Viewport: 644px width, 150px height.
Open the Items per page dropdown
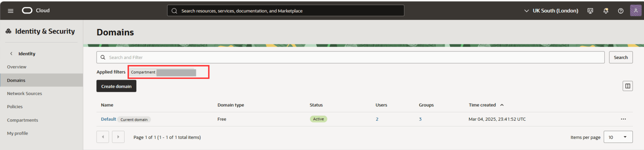pyautogui.click(x=618, y=137)
